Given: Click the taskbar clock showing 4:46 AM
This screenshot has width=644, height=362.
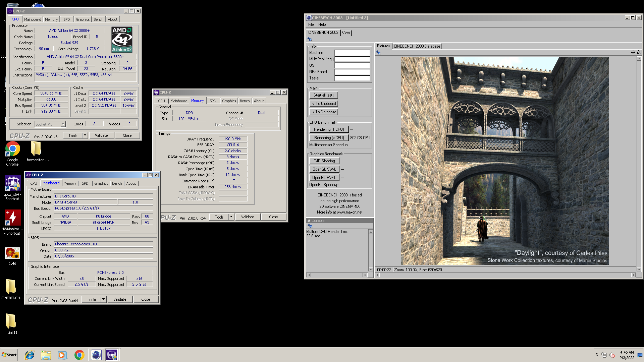Looking at the screenshot, I should tap(627, 355).
